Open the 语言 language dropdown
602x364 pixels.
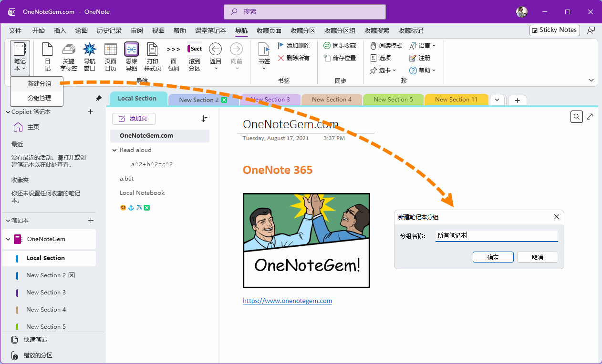[423, 46]
